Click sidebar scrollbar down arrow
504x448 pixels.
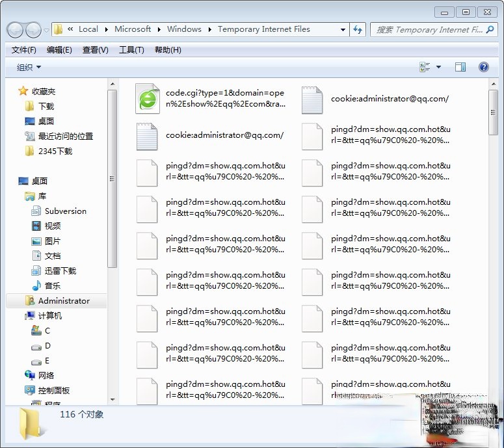coord(112,399)
